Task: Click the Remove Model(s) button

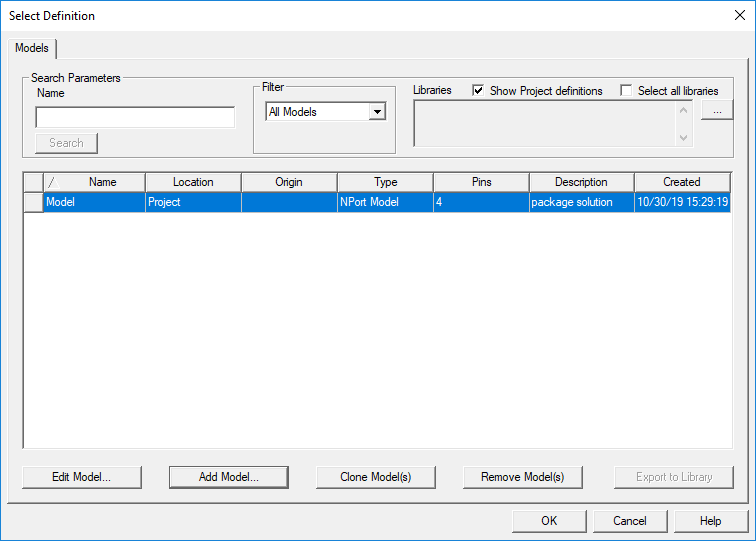Action: pos(523,477)
